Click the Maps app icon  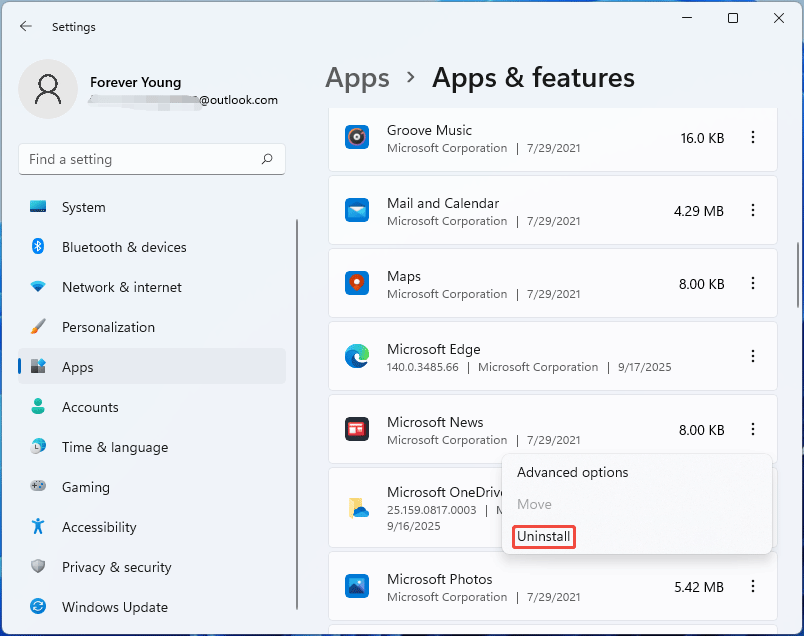(357, 284)
